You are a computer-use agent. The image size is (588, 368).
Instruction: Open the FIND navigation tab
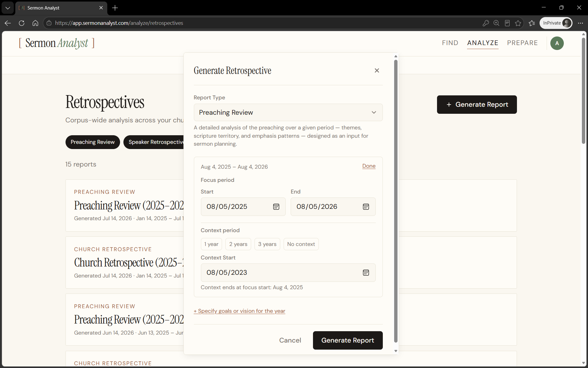click(x=450, y=43)
